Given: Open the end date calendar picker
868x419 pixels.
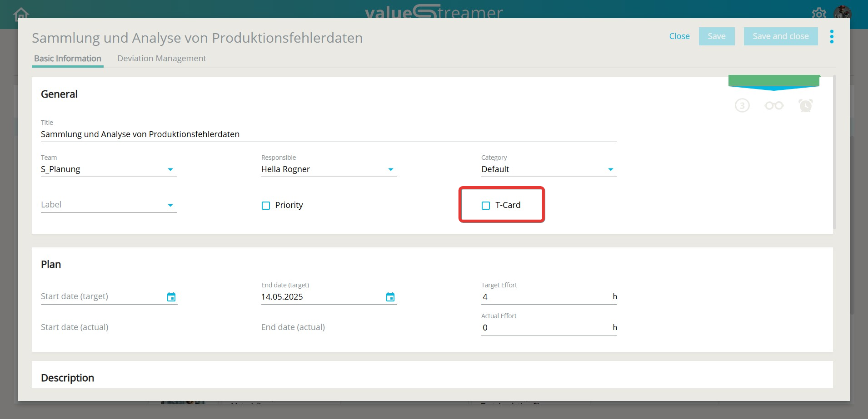Looking at the screenshot, I should (x=390, y=297).
